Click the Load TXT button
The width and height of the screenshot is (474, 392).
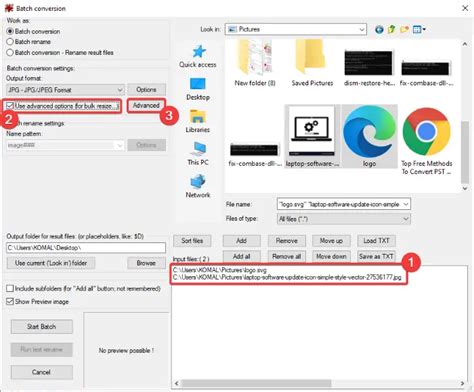pyautogui.click(x=376, y=241)
